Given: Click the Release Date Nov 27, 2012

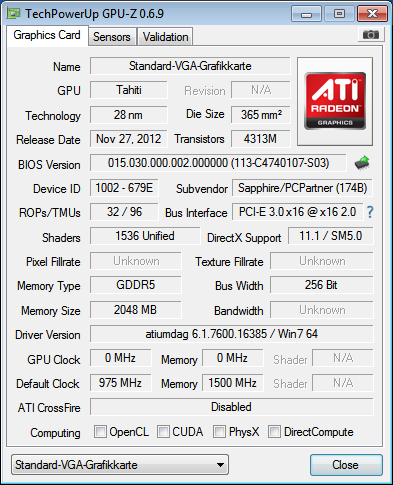Looking at the screenshot, I should click(x=129, y=139).
